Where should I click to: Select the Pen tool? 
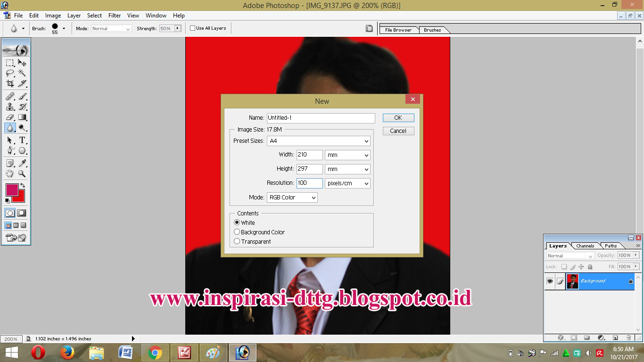(10, 150)
